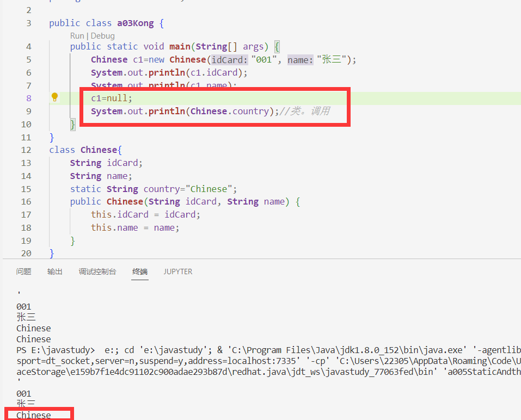Screen dimensions: 521x420
Task: Click line number 4 in the gutter
Action: tap(28, 47)
